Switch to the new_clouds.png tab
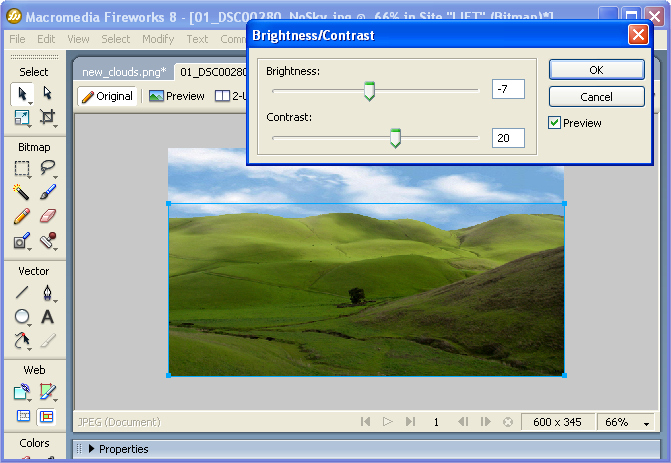The height and width of the screenshot is (463, 671). 123,72
